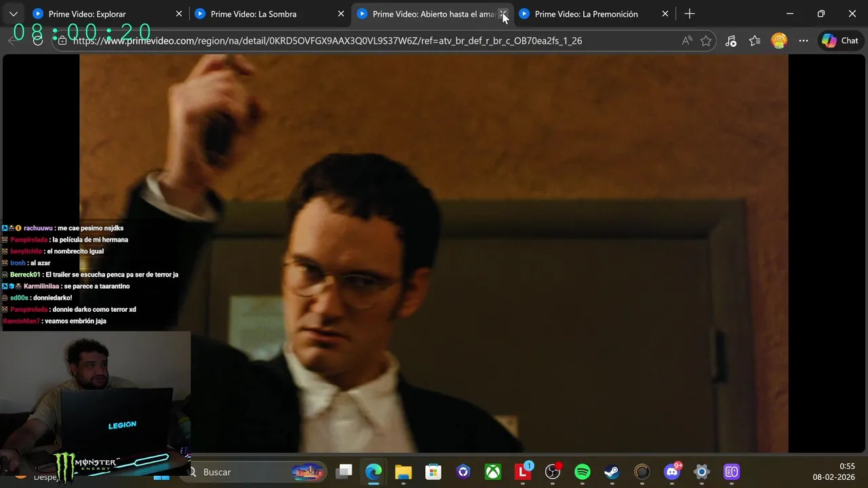This screenshot has width=868, height=488.
Task: Open Edge Settings and more menu
Action: pyautogui.click(x=804, y=41)
